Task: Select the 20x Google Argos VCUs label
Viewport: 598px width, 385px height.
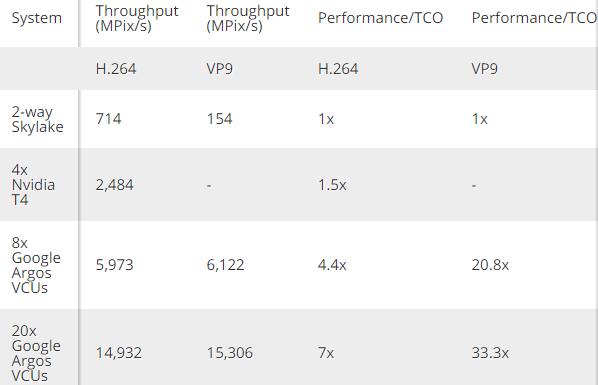Action: pos(36,353)
